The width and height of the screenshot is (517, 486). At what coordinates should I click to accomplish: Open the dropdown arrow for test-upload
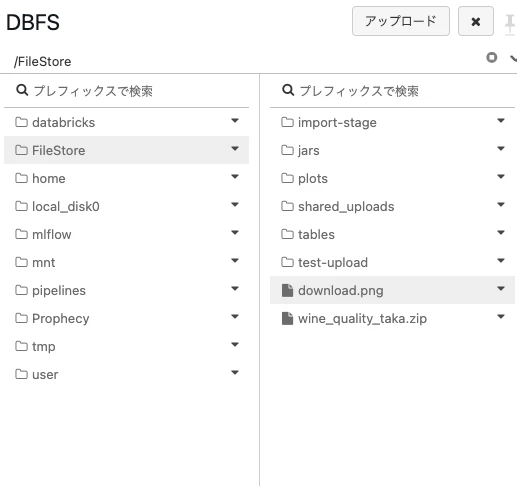[501, 260]
